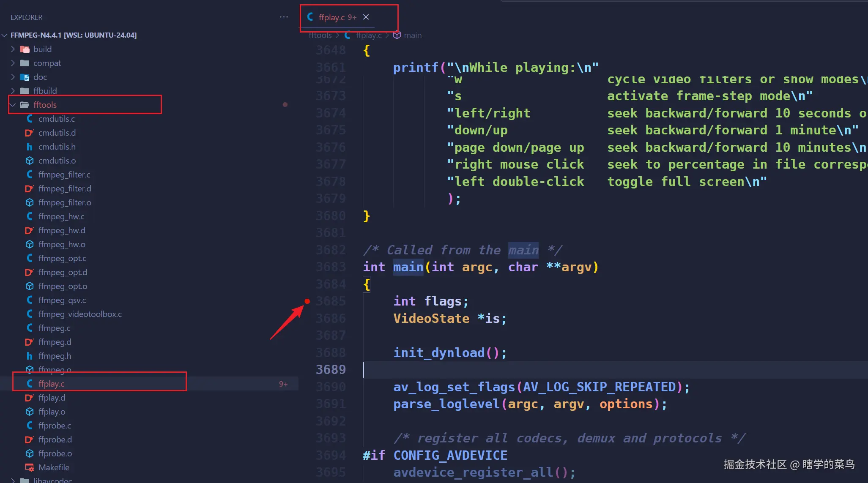The height and width of the screenshot is (483, 868).
Task: Click fftools in the breadcrumb path
Action: (x=320, y=35)
